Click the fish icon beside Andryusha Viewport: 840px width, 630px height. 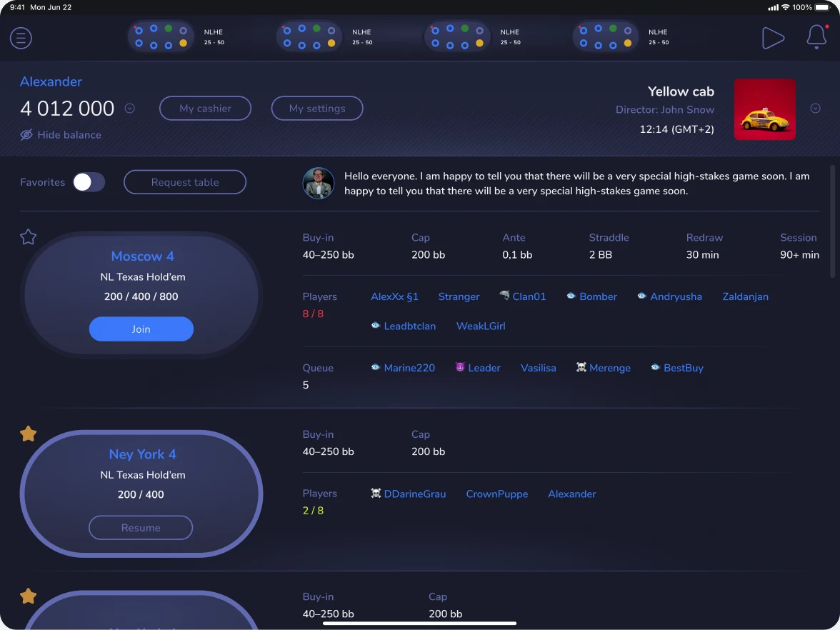[641, 296]
